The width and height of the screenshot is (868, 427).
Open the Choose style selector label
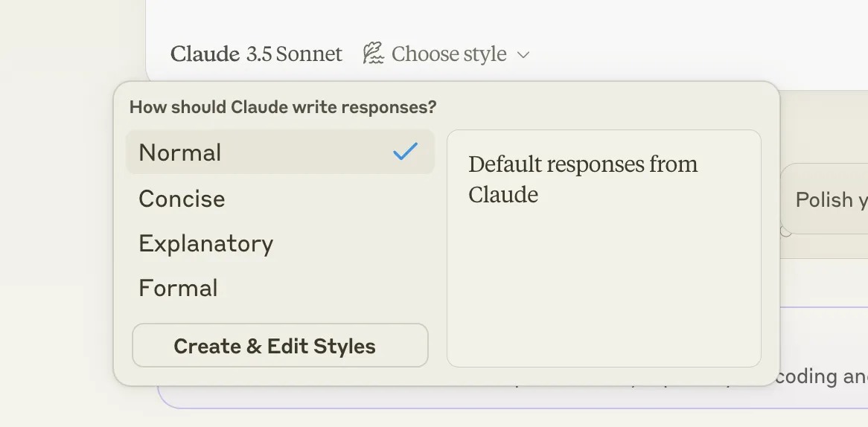click(448, 54)
